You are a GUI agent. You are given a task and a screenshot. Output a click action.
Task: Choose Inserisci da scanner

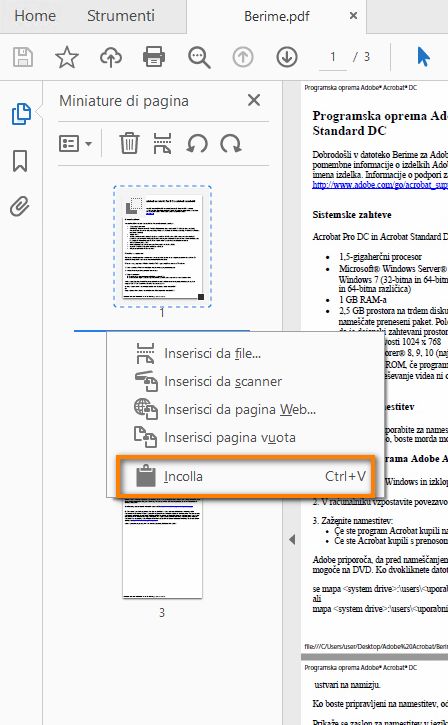point(245,381)
